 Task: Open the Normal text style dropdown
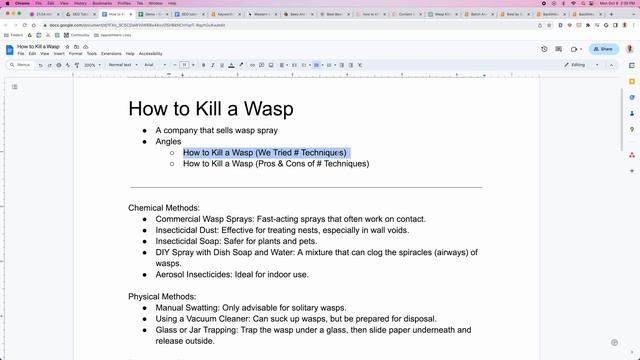(123, 65)
